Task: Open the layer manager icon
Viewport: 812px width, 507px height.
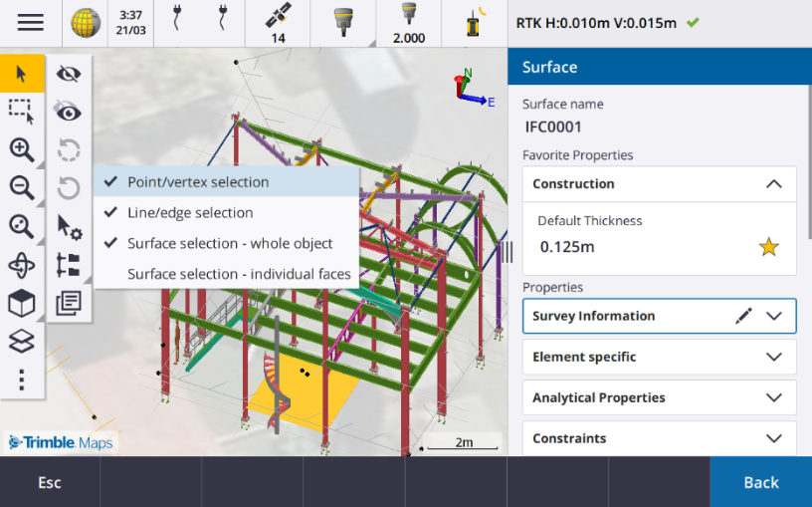Action: 21,342
